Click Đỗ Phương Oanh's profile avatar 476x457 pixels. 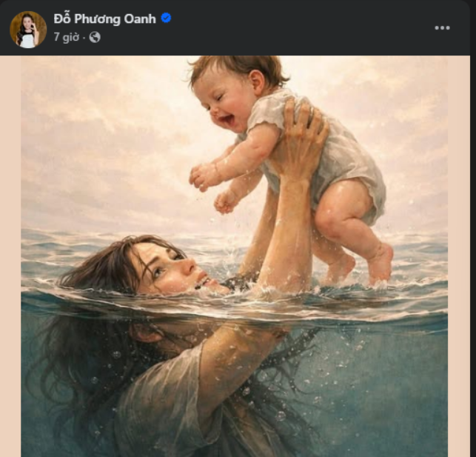pos(28,30)
